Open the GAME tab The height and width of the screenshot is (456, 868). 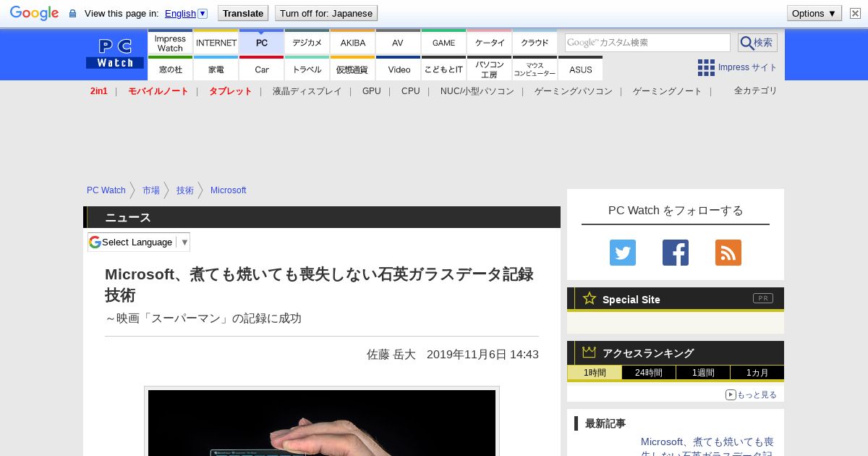(x=444, y=43)
